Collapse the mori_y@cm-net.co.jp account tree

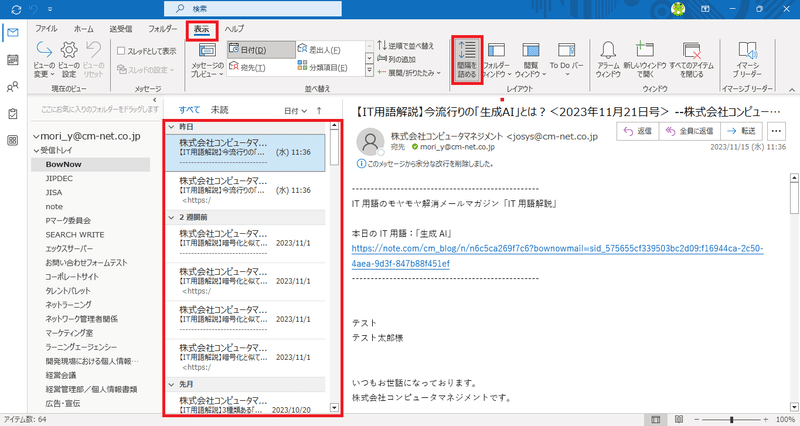[36, 136]
